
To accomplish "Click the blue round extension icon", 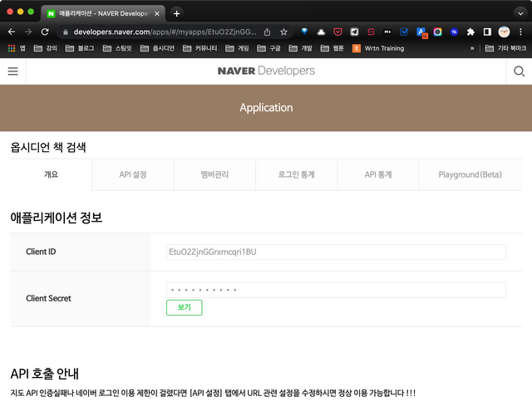I will click(454, 32).
